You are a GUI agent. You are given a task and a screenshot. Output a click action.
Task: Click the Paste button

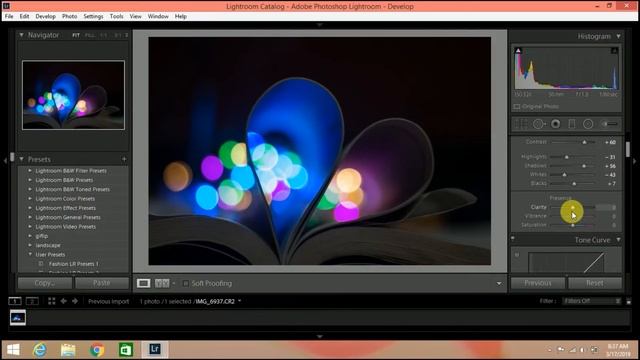coord(102,283)
